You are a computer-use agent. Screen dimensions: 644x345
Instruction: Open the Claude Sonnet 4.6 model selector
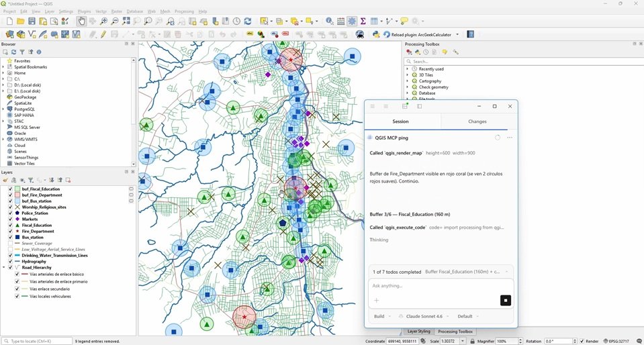(x=422, y=316)
